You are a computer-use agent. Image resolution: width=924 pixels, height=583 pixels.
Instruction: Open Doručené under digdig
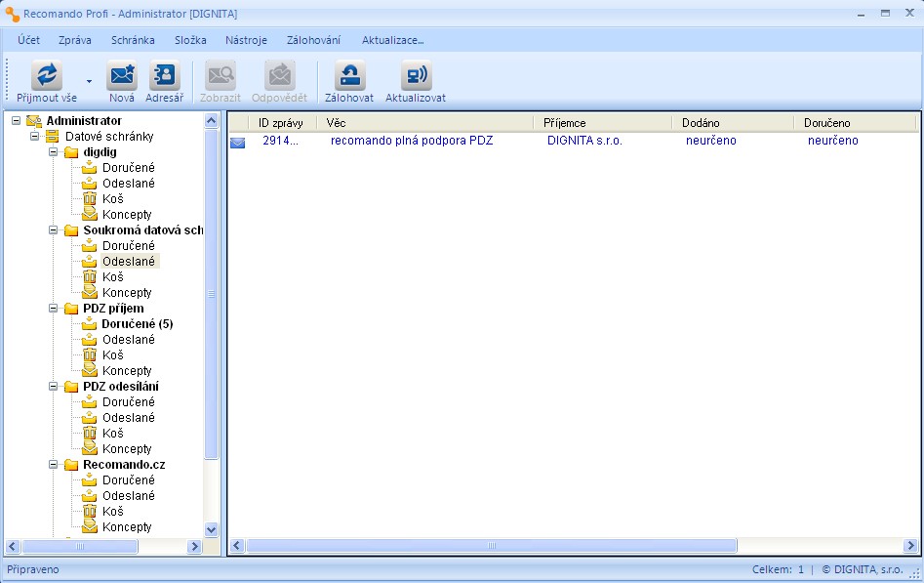pos(129,168)
